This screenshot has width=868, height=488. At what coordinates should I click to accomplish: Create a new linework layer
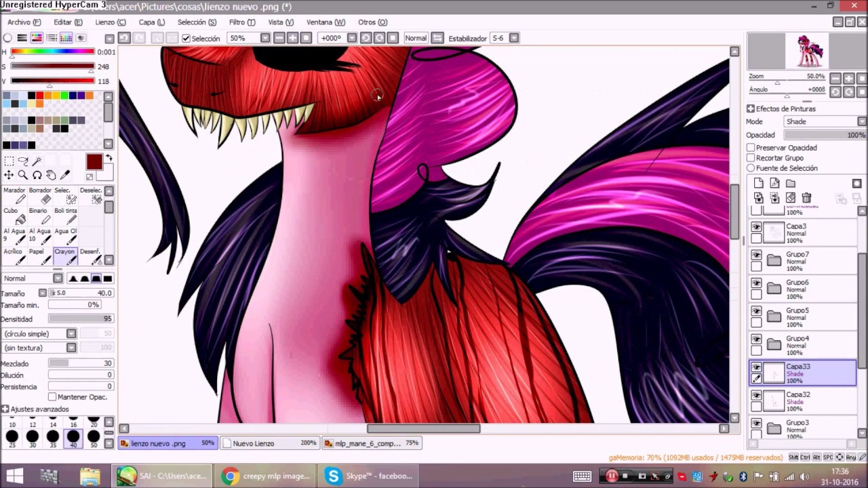[774, 183]
